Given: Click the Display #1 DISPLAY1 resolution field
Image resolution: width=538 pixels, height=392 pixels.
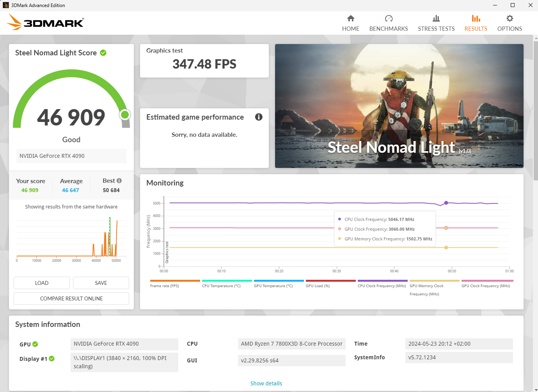Looking at the screenshot, I should tap(124, 362).
